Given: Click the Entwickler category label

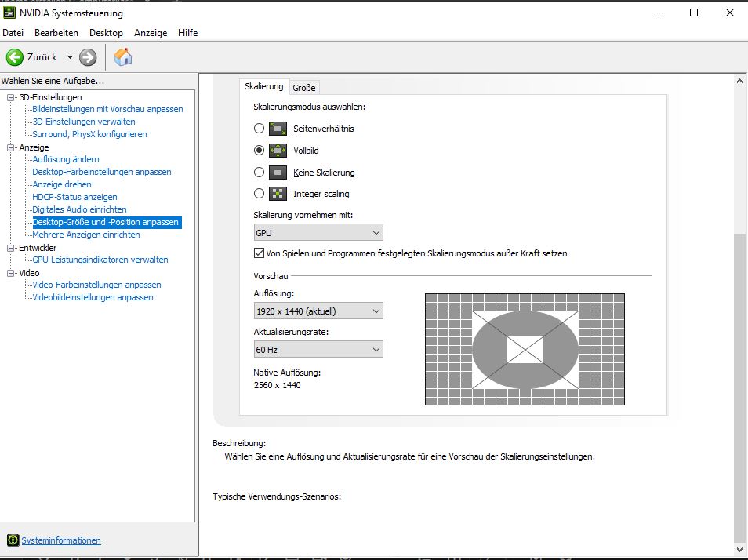Looking at the screenshot, I should pyautogui.click(x=38, y=248).
